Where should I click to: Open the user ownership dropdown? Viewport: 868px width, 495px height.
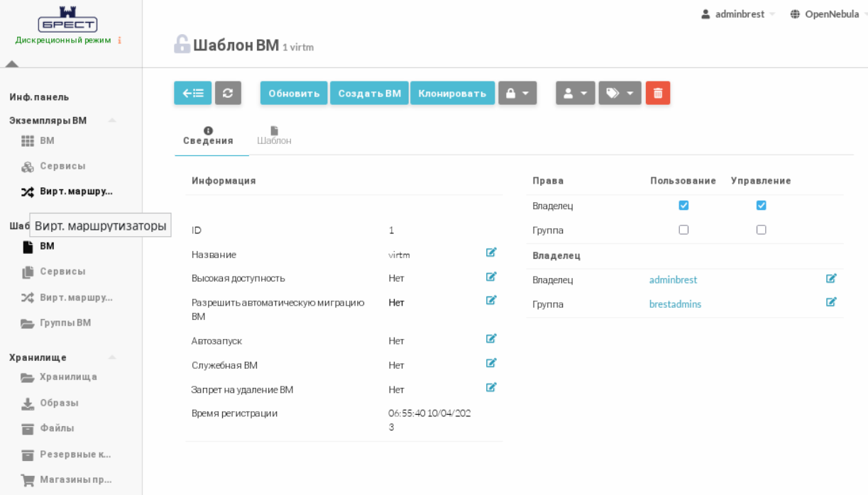click(x=575, y=94)
